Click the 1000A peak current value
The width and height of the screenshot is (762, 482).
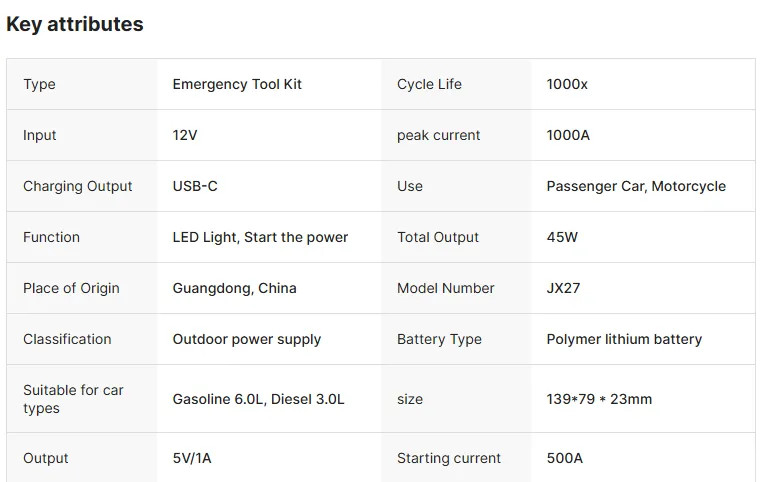click(568, 135)
